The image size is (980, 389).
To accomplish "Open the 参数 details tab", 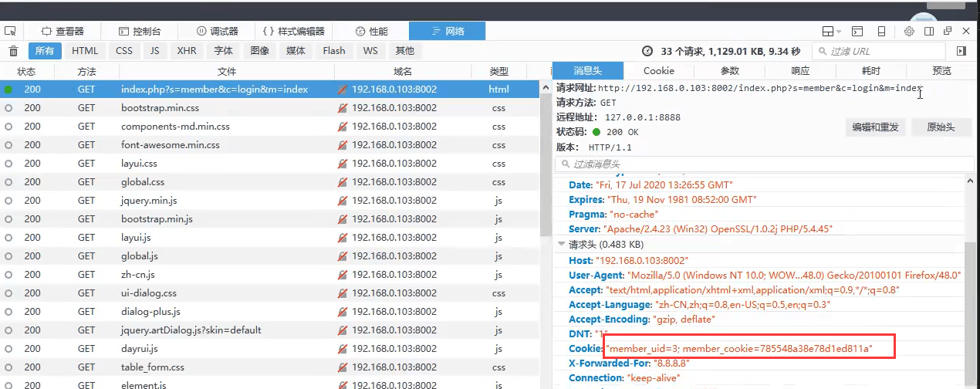I will point(730,70).
